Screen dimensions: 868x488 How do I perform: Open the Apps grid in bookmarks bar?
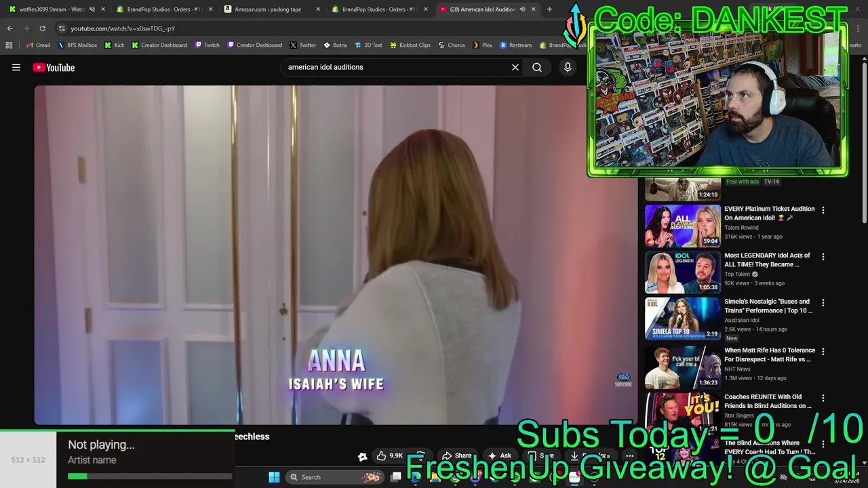9,45
